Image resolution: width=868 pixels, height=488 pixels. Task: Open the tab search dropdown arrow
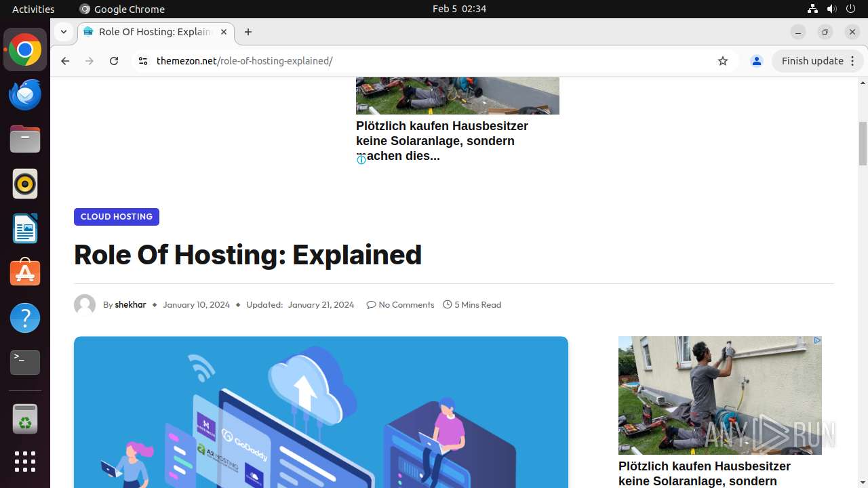63,32
